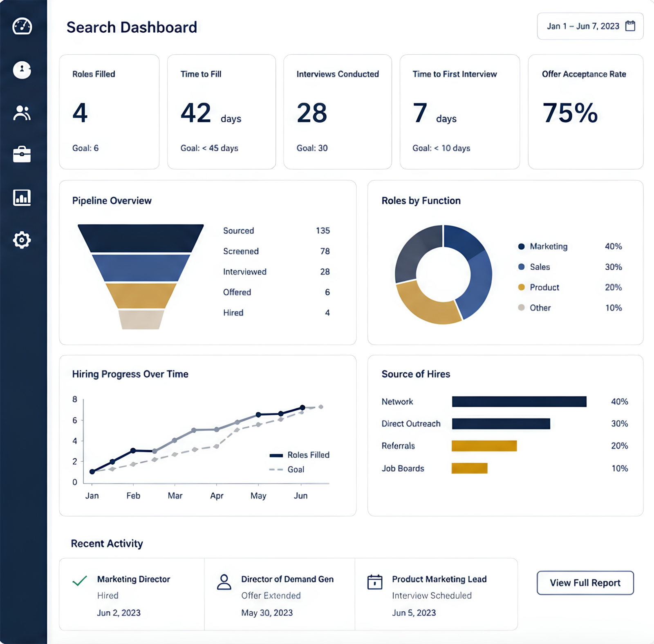Click the beige Hired funnel segment
The height and width of the screenshot is (644, 654).
pyautogui.click(x=141, y=320)
